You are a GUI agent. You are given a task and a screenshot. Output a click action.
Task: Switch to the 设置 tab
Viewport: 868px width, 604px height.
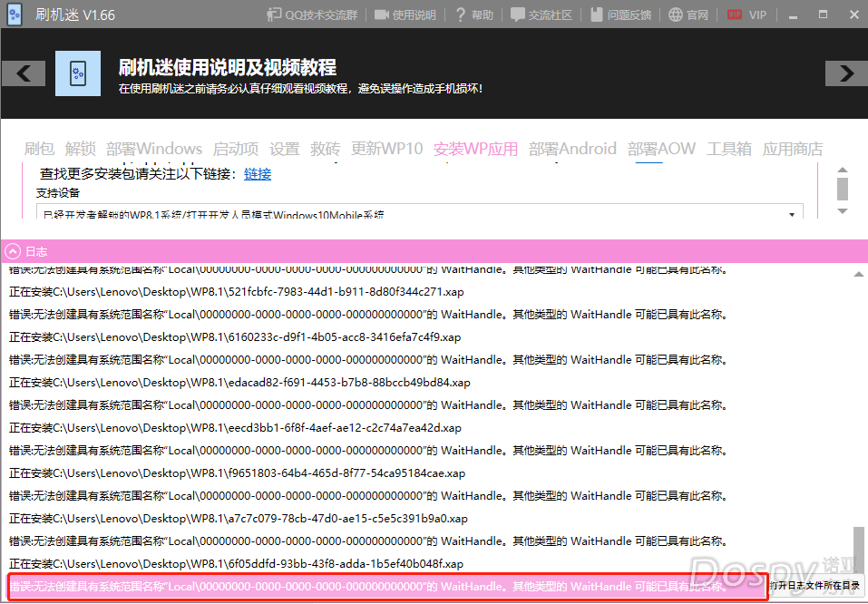[x=285, y=149]
